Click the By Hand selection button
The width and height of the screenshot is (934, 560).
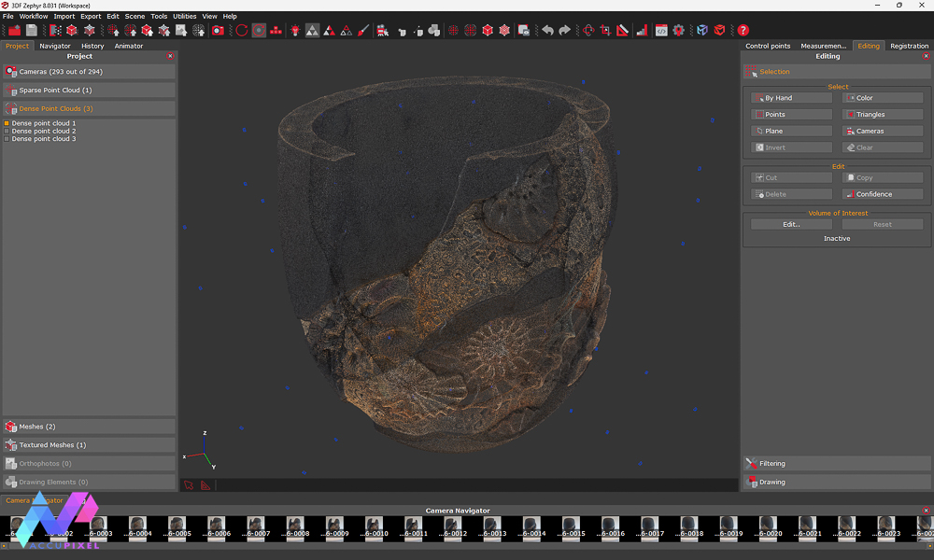[x=790, y=97]
